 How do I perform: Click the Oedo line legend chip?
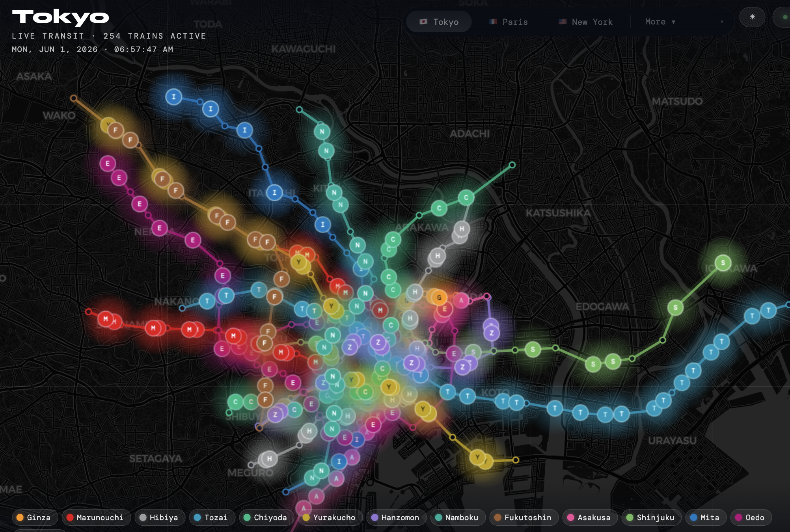pyautogui.click(x=750, y=517)
